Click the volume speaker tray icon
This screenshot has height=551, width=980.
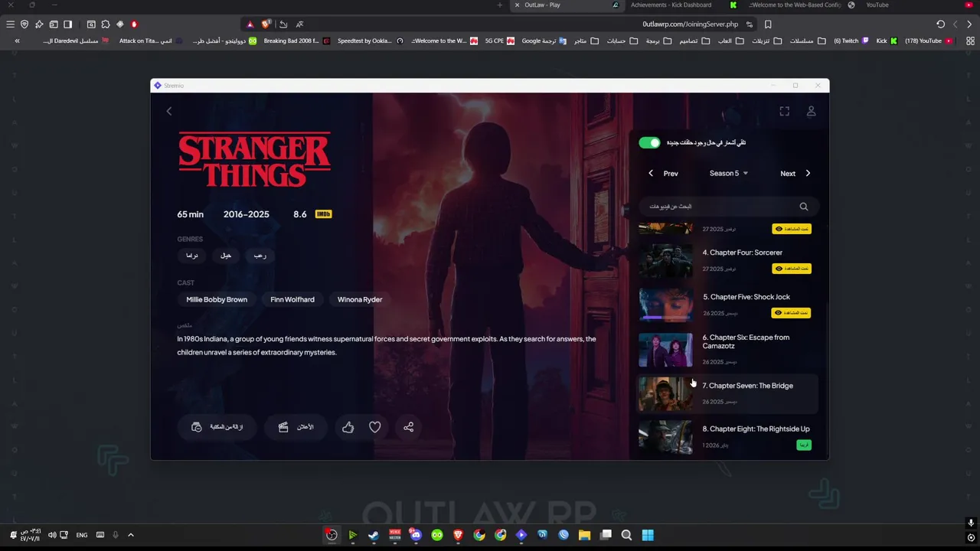pyautogui.click(x=52, y=535)
